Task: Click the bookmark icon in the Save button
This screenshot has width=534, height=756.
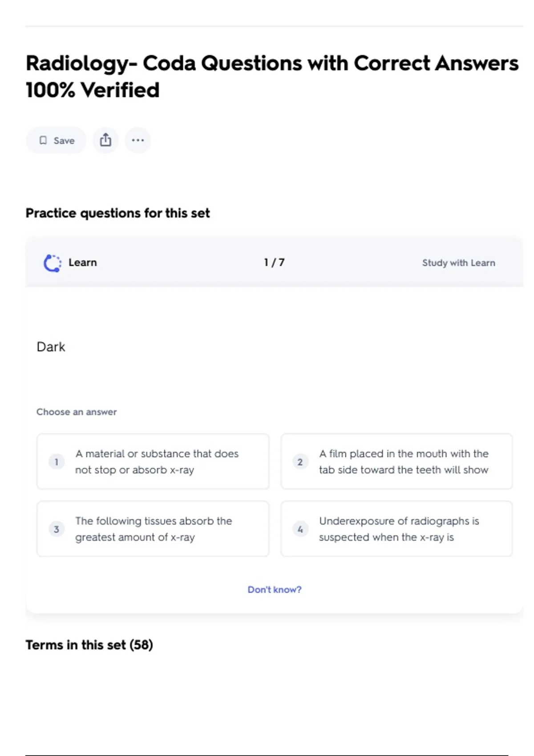Action: (x=43, y=141)
